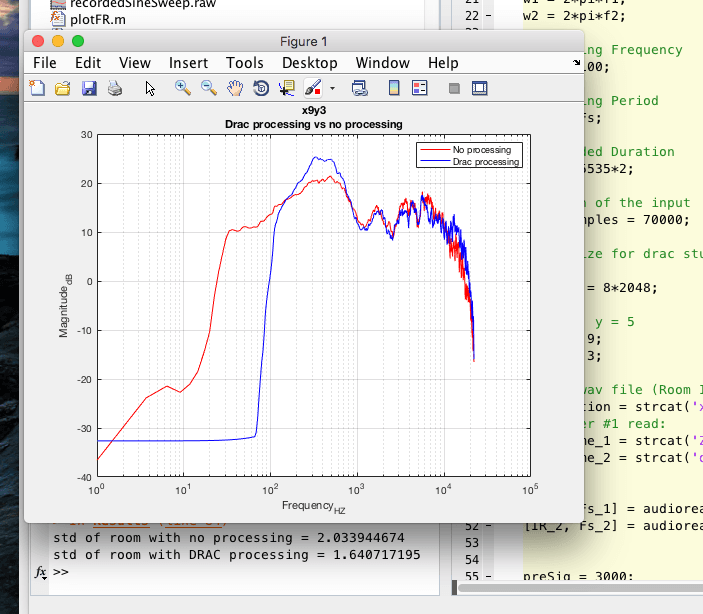
Task: Click the Hide Plot Tools icon
Action: click(x=454, y=88)
